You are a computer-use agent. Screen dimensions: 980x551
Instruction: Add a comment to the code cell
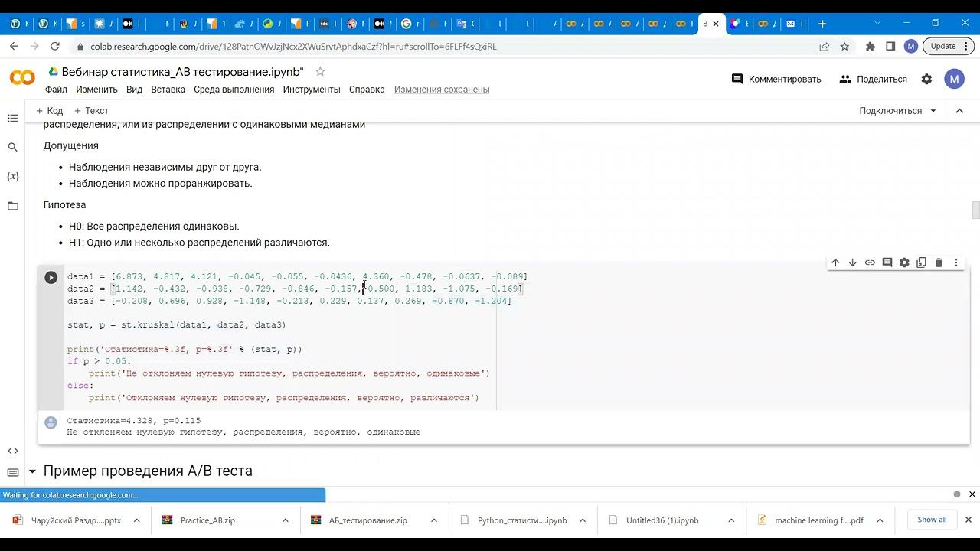pos(887,262)
